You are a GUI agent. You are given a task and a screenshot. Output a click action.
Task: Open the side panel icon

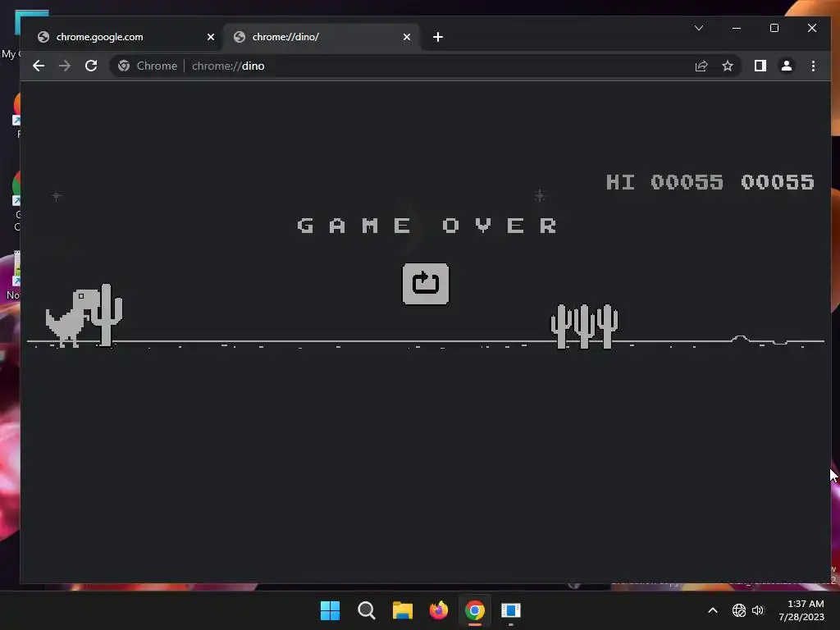pyautogui.click(x=760, y=66)
